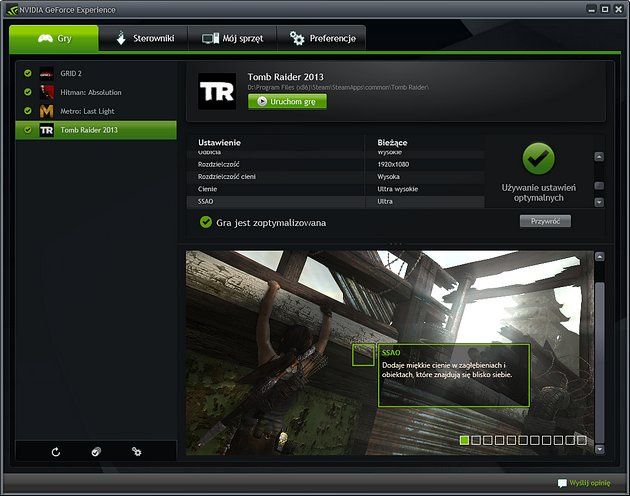
Task: Click green optimized checkmark beside GRID 2
Action: coord(28,73)
